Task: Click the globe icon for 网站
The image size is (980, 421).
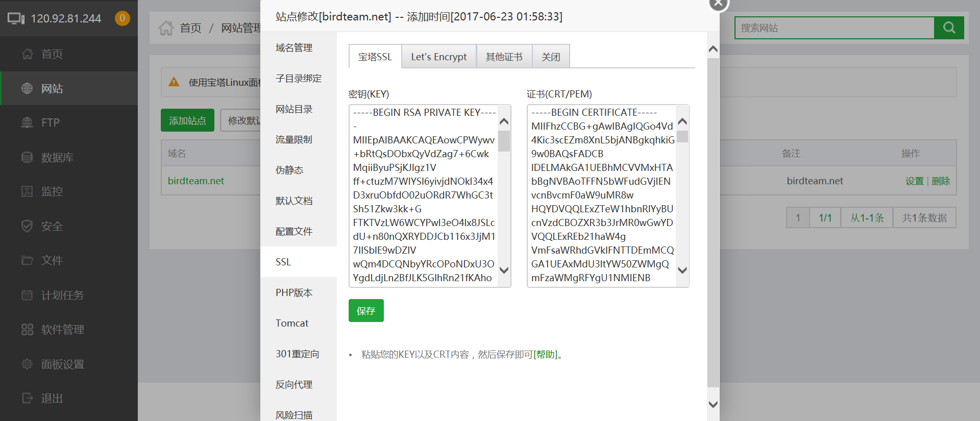Action: pos(27,88)
